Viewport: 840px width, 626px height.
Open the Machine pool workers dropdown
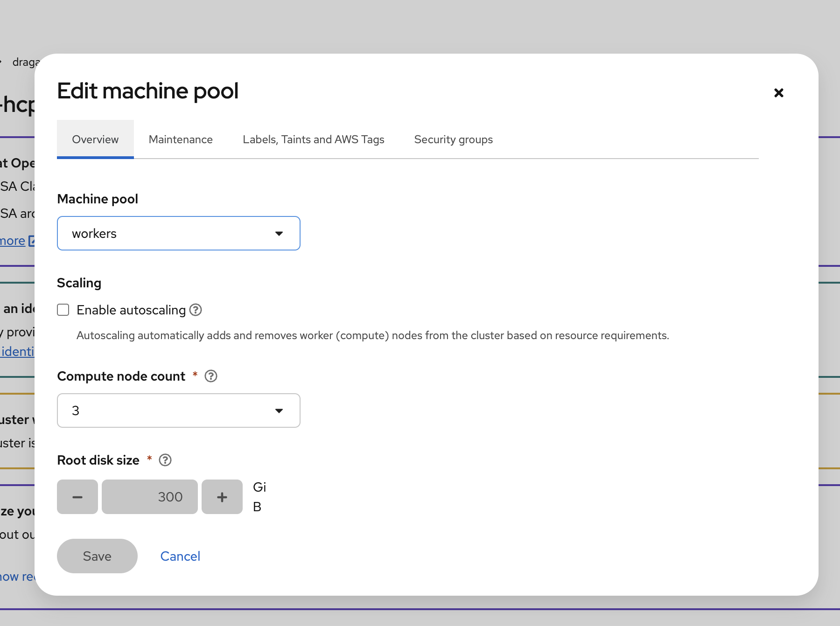(x=178, y=233)
